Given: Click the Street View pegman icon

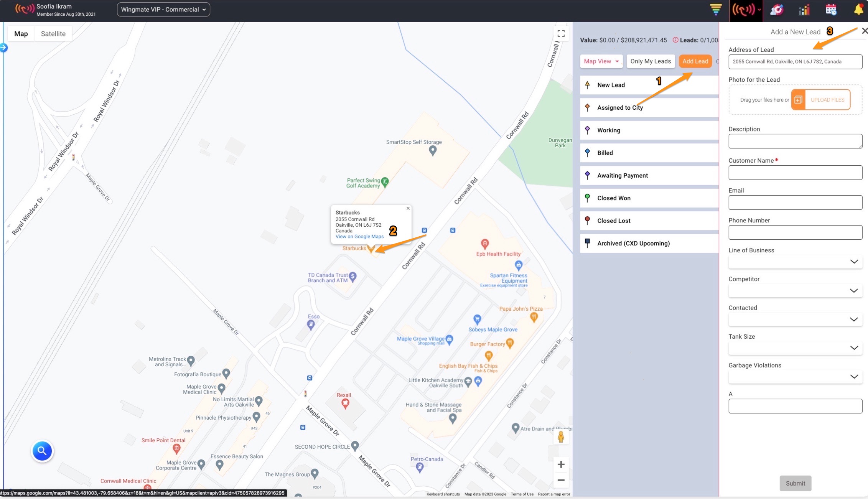Looking at the screenshot, I should [561, 437].
